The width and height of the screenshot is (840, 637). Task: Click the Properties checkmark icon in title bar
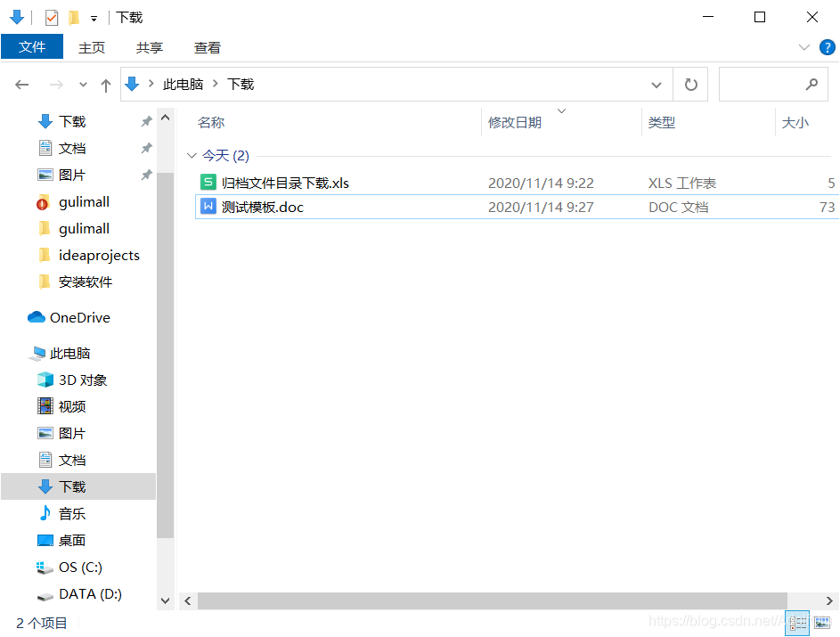click(x=52, y=18)
